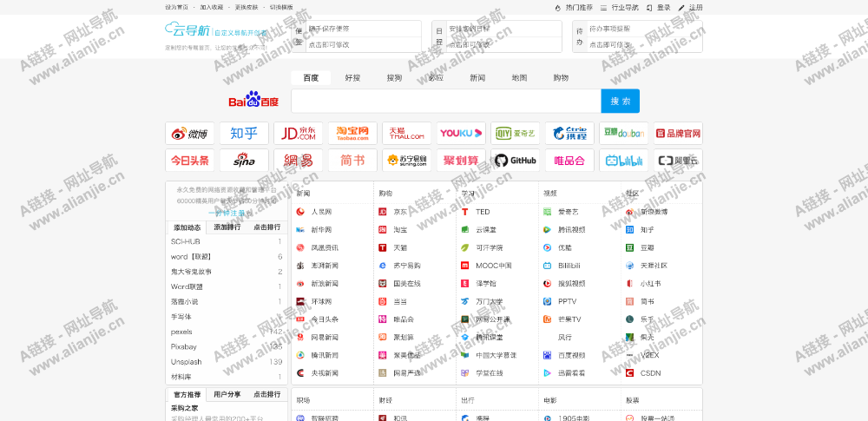This screenshot has width=868, height=421.
Task: Open 鬼大爷鬼故事 in sidebar list
Action: pos(191,272)
